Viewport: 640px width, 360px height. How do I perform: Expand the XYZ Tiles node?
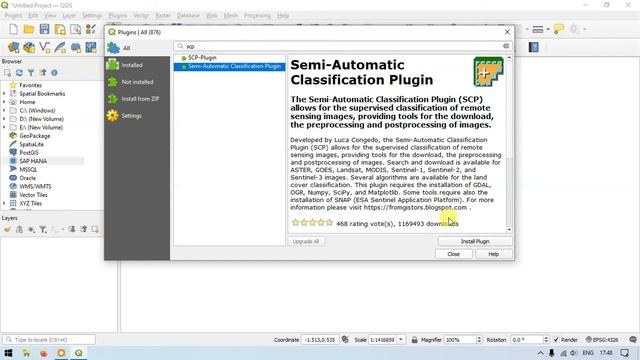coord(4,203)
